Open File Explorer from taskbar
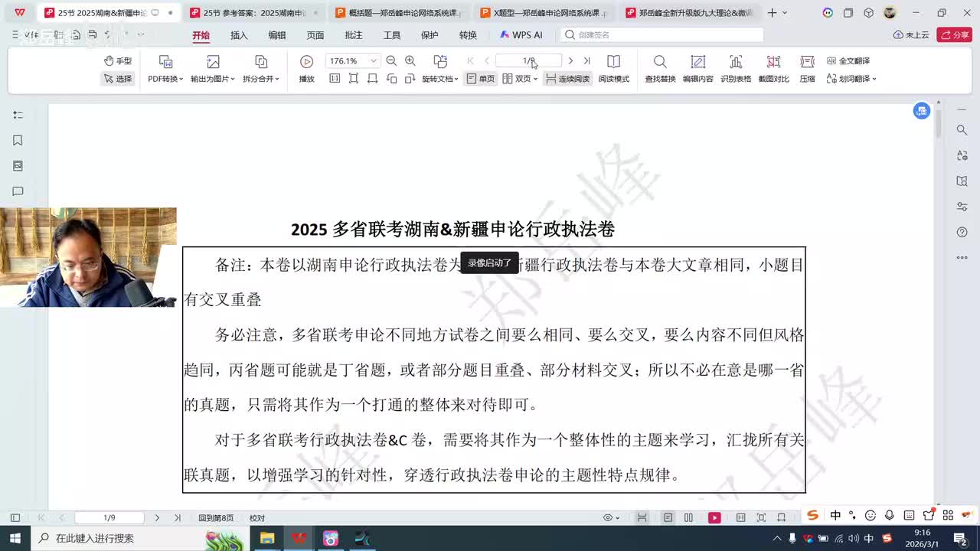The width and height of the screenshot is (980, 551). tap(266, 539)
